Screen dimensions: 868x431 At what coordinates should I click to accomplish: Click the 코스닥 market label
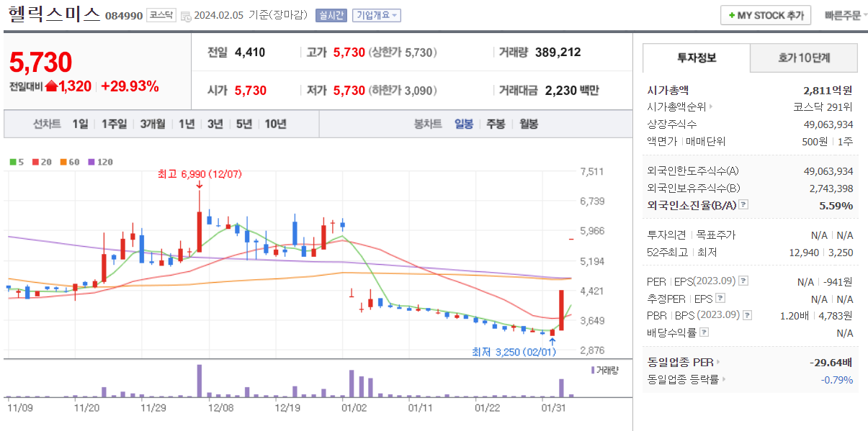click(x=162, y=15)
